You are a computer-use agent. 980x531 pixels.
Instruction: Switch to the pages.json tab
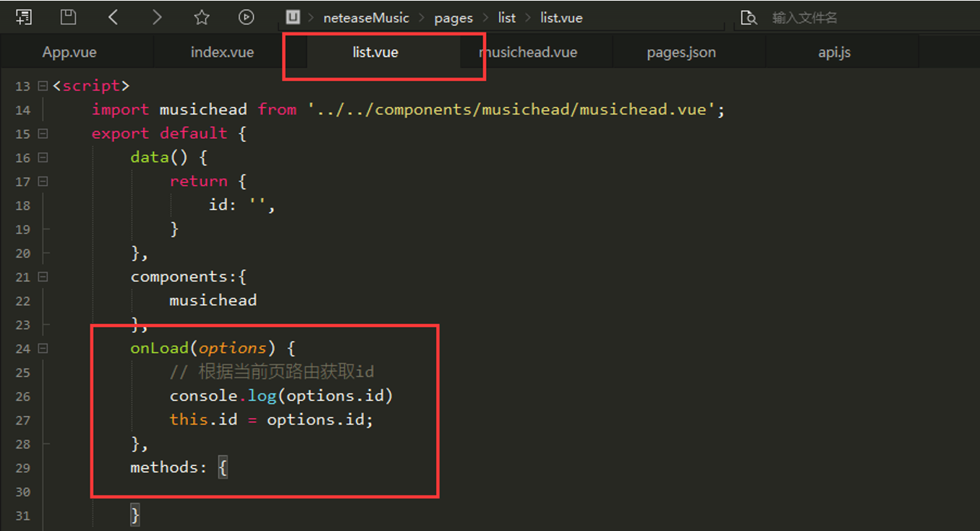coord(681,52)
